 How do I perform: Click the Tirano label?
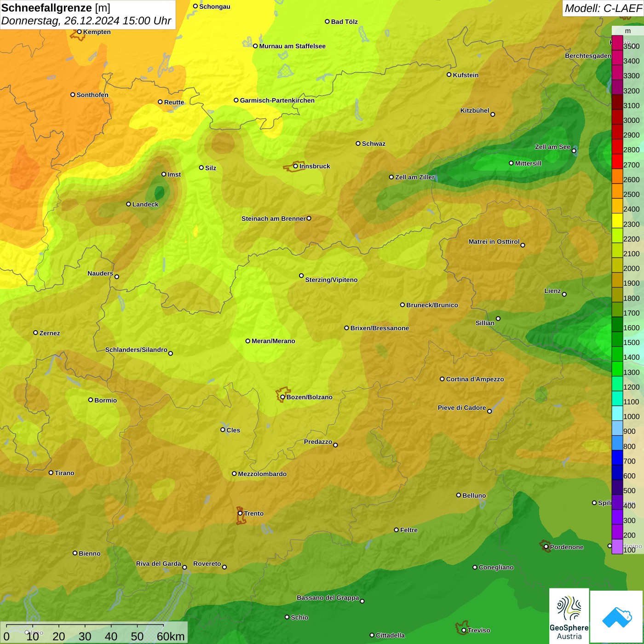64,473
